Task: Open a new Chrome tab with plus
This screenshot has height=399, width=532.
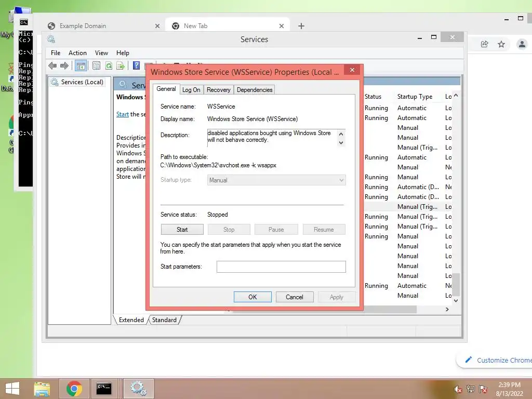Action: point(301,26)
